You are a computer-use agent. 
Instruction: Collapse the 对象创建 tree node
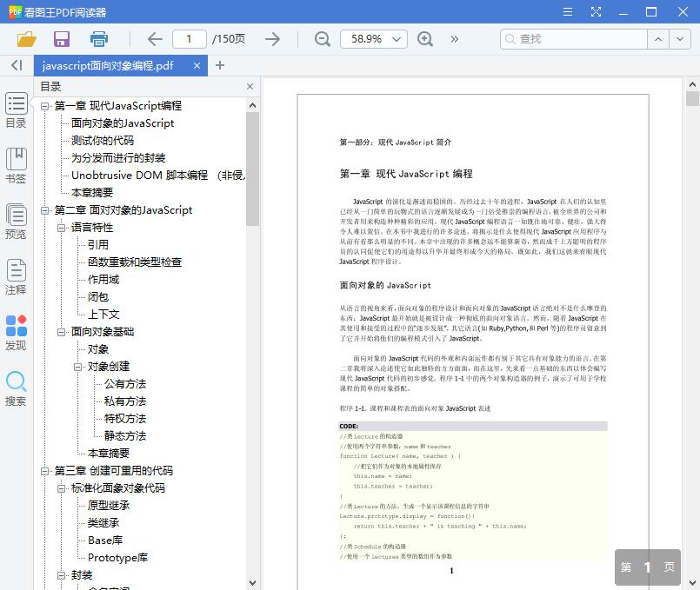click(77, 367)
